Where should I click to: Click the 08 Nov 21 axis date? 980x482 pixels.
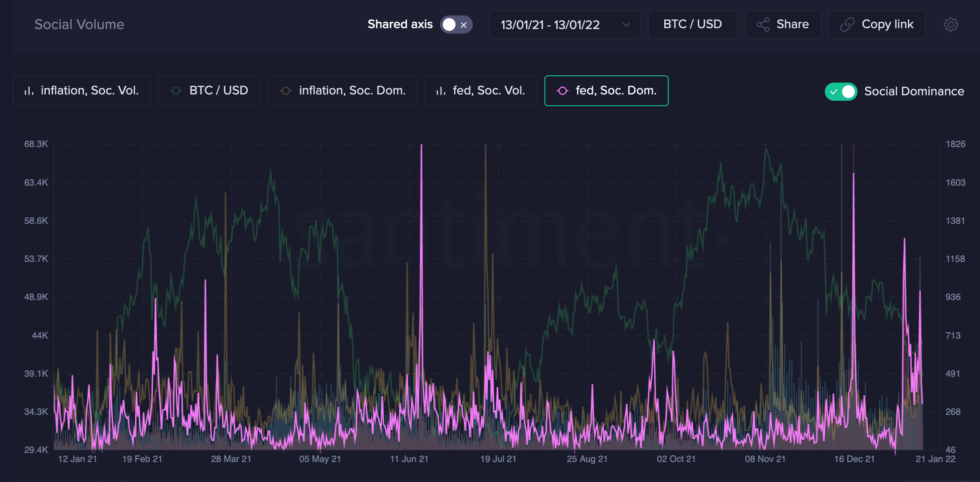765,459
